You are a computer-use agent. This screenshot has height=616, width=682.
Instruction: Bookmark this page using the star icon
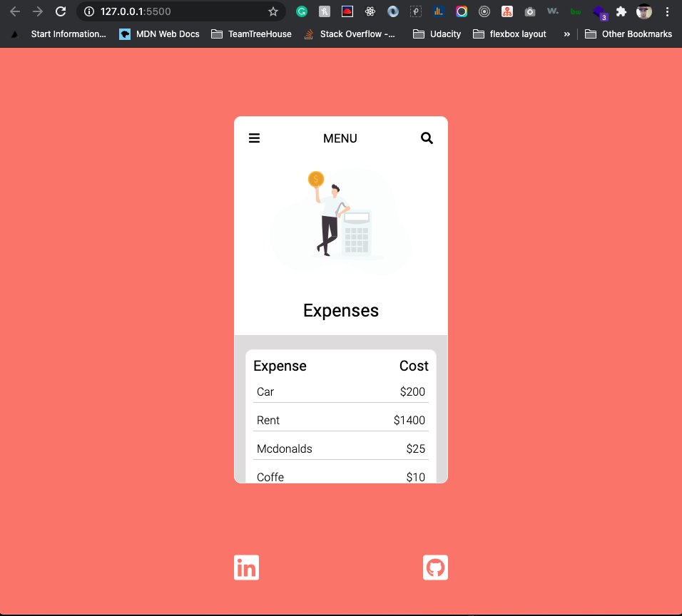[x=273, y=11]
